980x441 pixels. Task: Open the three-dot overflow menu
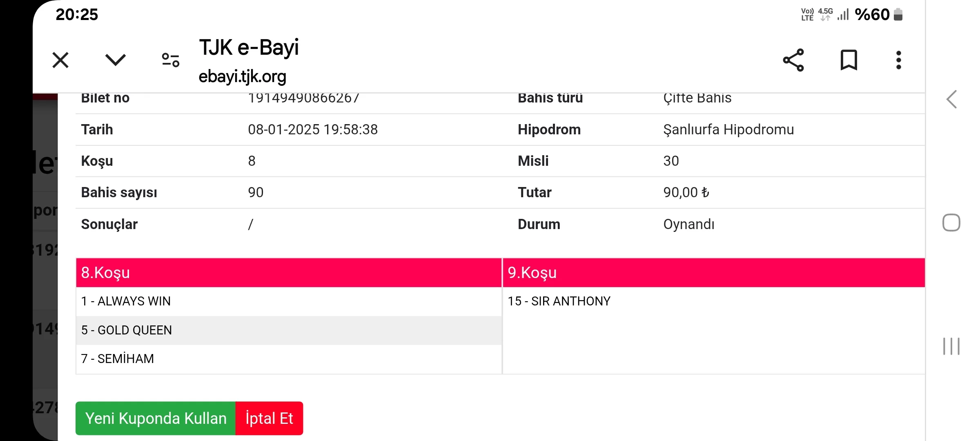pyautogui.click(x=898, y=60)
